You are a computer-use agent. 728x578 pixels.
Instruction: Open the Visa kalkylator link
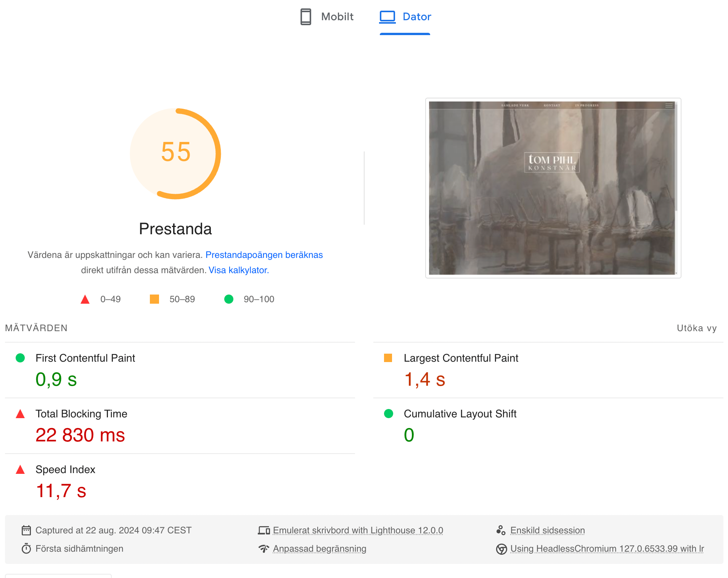238,270
